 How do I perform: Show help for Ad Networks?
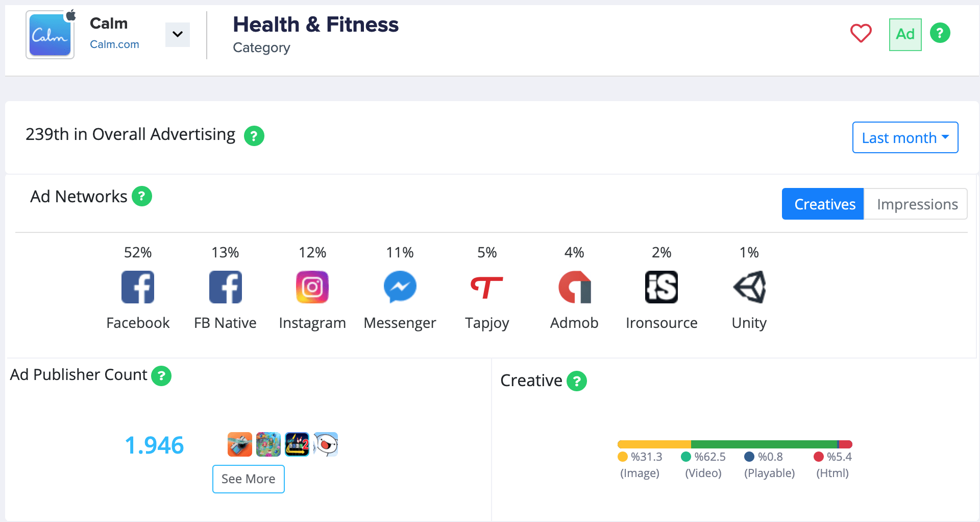point(142,196)
